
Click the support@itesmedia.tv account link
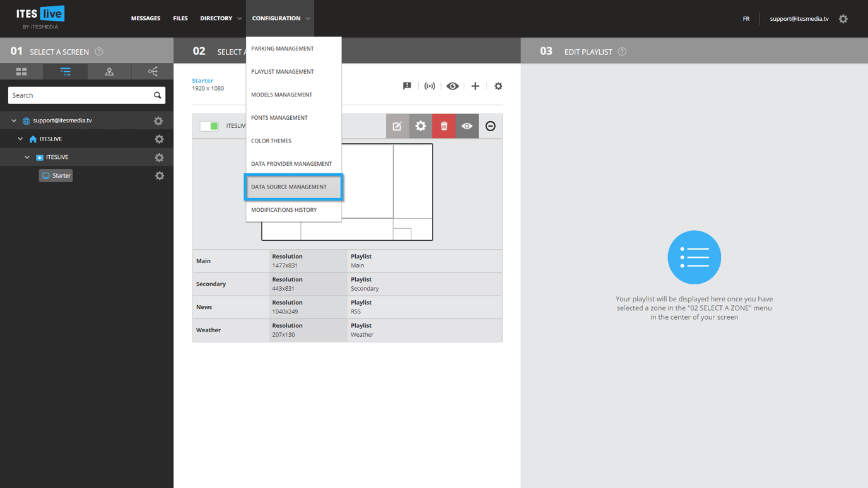click(x=799, y=19)
